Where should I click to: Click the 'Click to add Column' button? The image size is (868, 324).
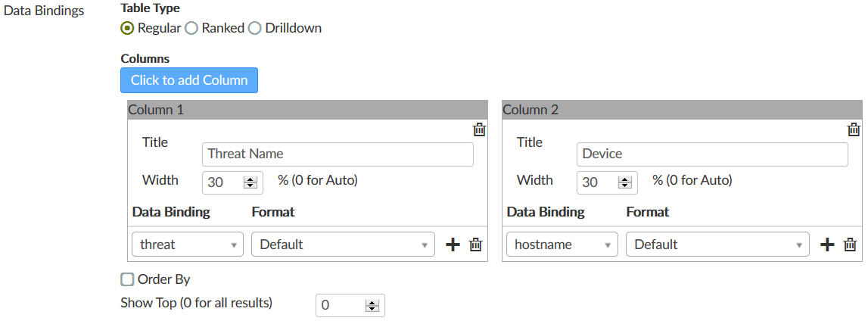point(189,80)
